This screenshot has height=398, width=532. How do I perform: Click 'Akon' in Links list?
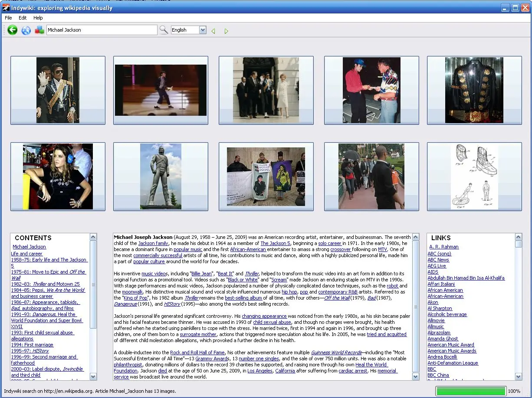click(x=433, y=302)
